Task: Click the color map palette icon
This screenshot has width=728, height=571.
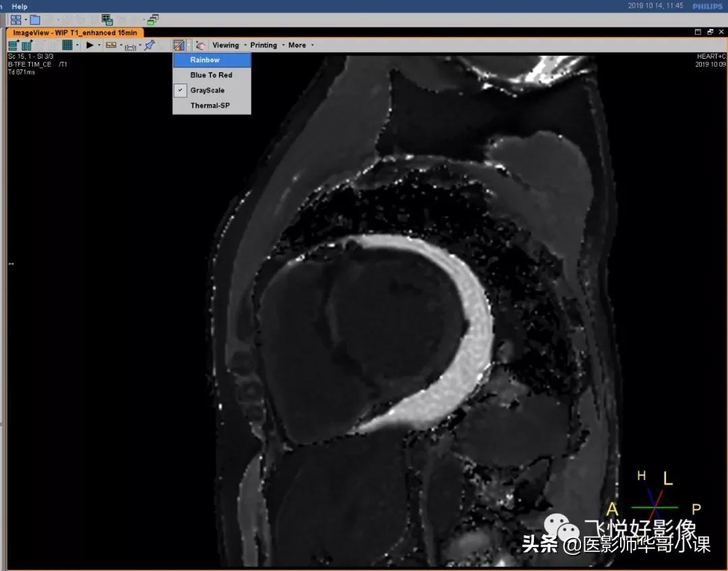Action: click(179, 45)
